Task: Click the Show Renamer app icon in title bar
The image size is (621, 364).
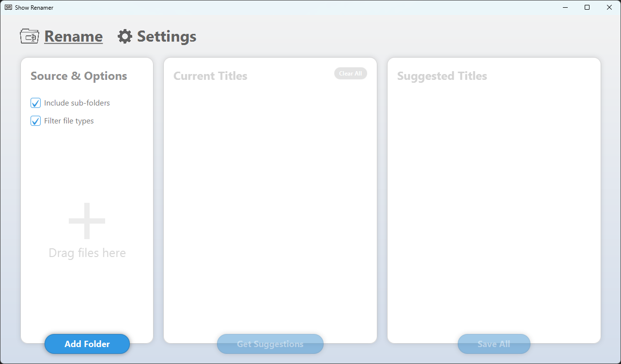Action: point(8,7)
